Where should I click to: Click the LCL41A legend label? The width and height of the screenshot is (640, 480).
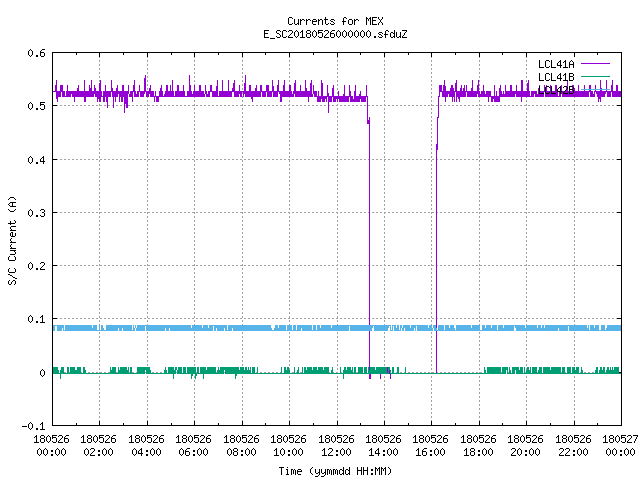pos(556,64)
